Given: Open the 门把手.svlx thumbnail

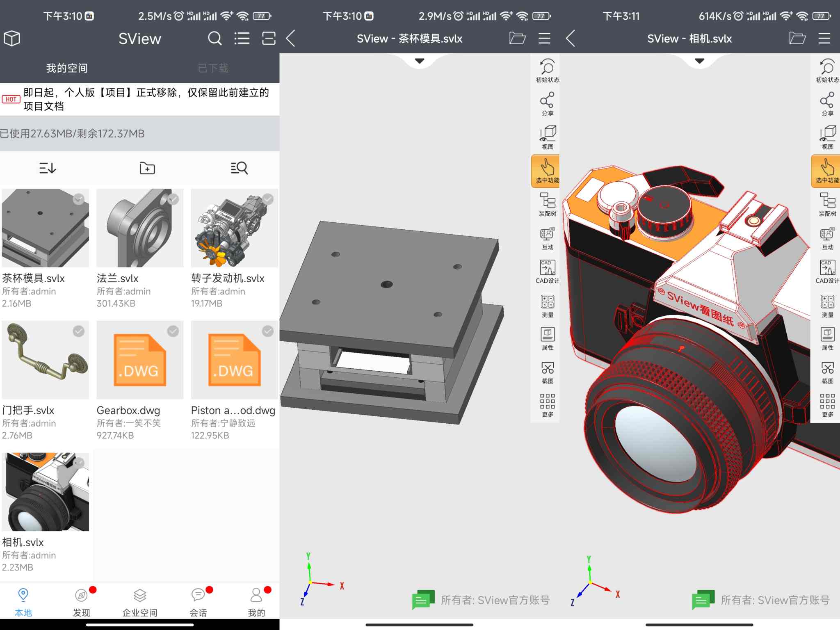Looking at the screenshot, I should 45,360.
